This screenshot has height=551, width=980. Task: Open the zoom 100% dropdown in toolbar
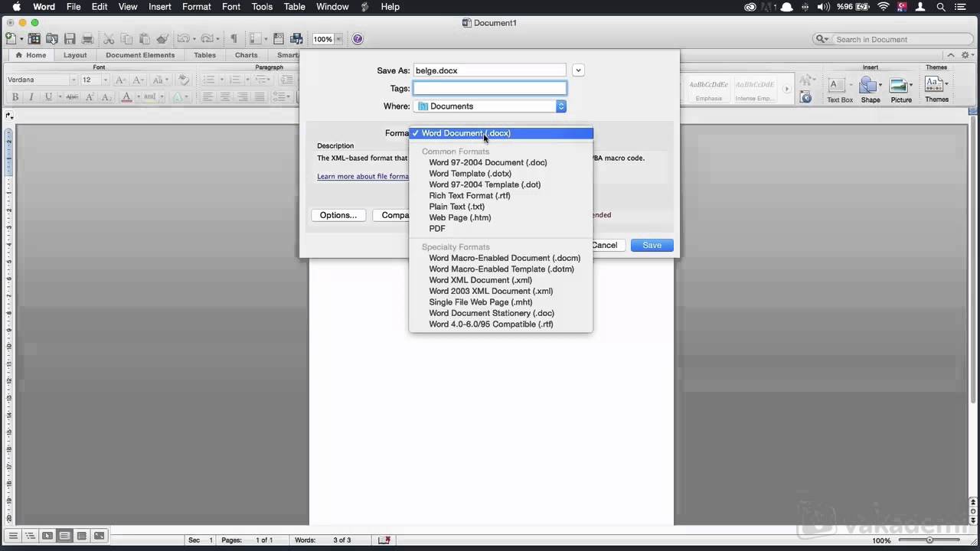click(x=338, y=39)
